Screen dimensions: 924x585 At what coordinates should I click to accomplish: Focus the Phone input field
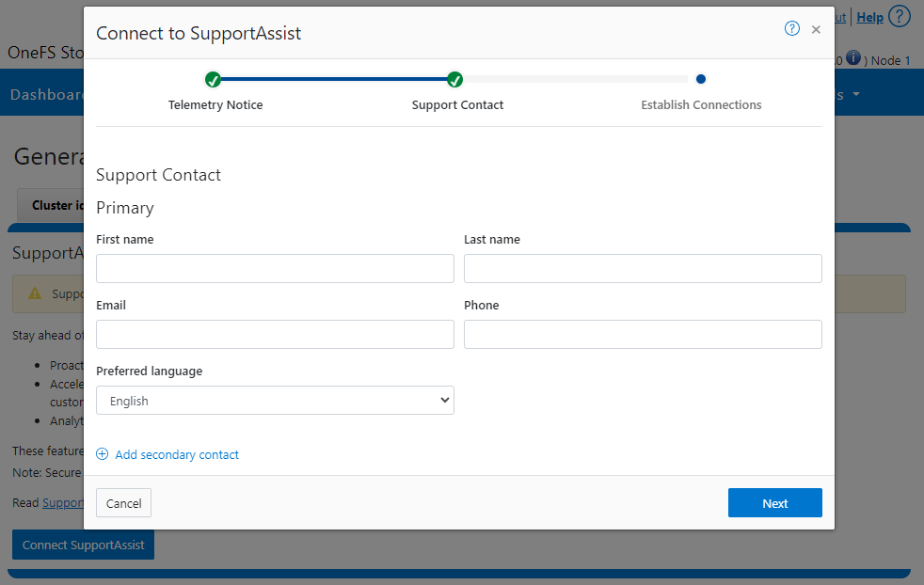(643, 335)
